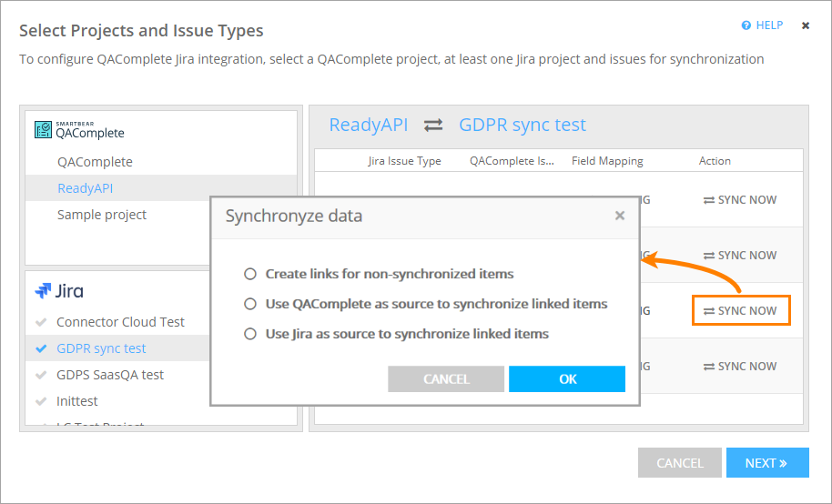This screenshot has width=832, height=504.
Task: Click the blue HELP question mark icon
Action: coord(746,25)
